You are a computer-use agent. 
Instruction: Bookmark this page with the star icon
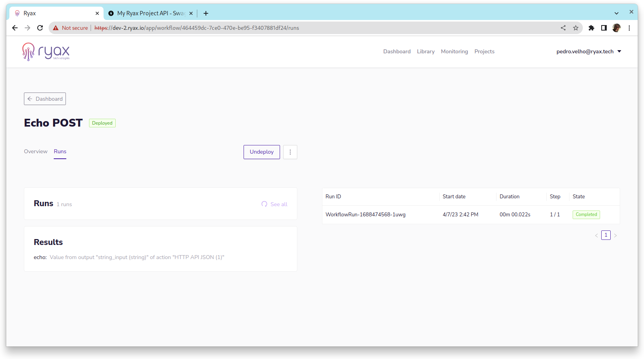[x=576, y=28]
